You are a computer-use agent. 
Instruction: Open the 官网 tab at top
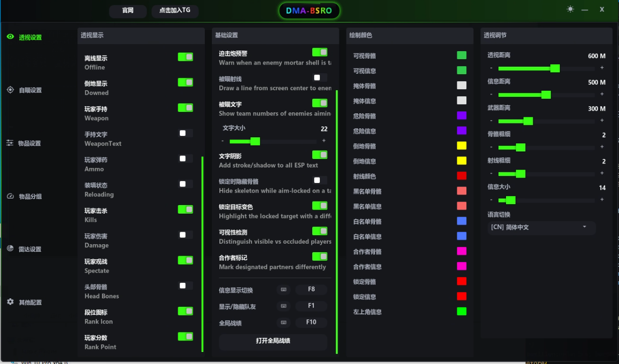click(128, 11)
